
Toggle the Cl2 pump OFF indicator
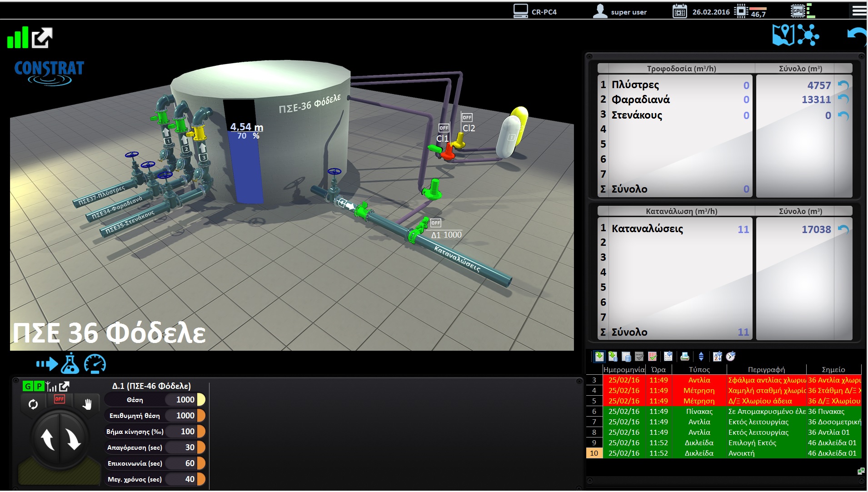coord(467,118)
